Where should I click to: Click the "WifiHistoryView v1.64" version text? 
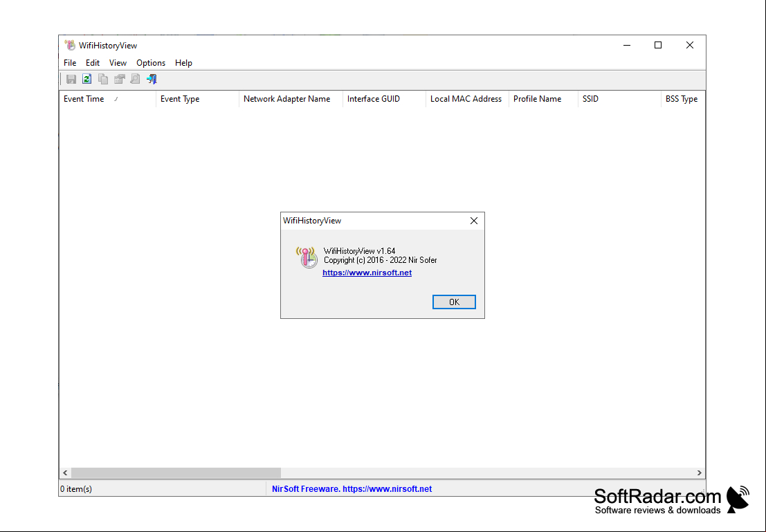point(360,251)
